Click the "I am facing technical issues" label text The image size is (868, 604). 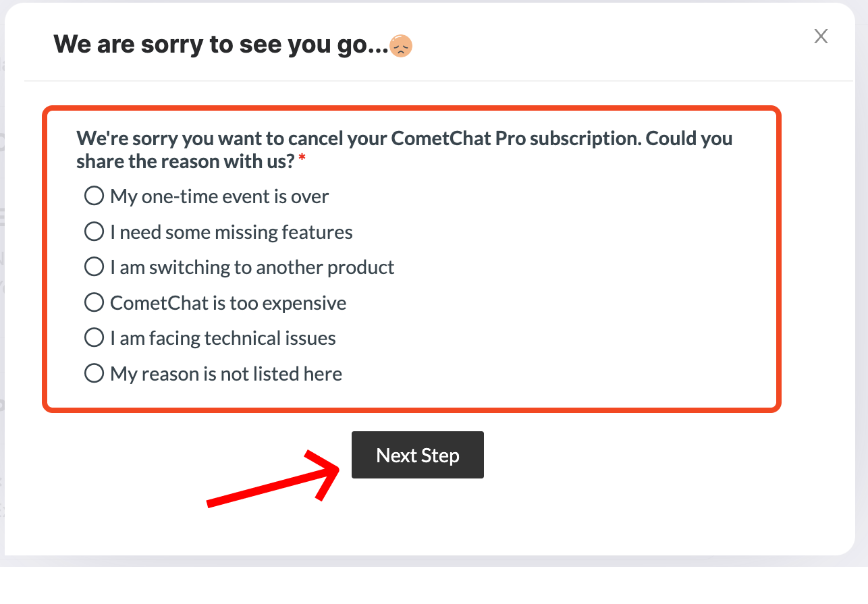223,338
